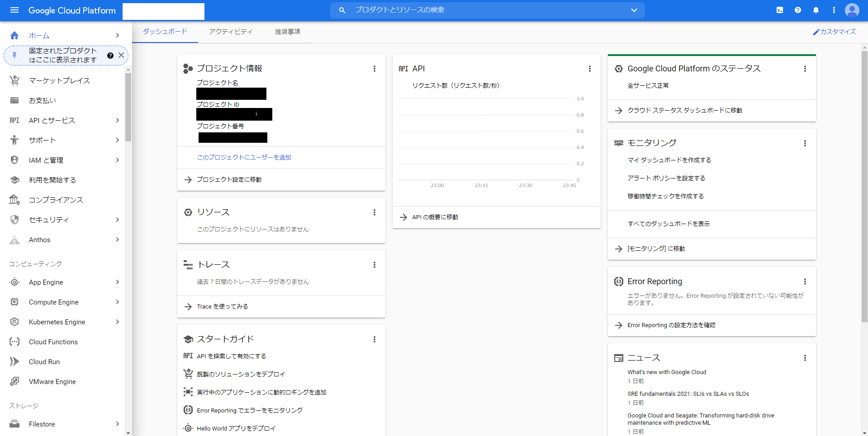Open Google Cloud Platform のステータス card options
Image resolution: width=868 pixels, height=436 pixels.
pos(805,69)
